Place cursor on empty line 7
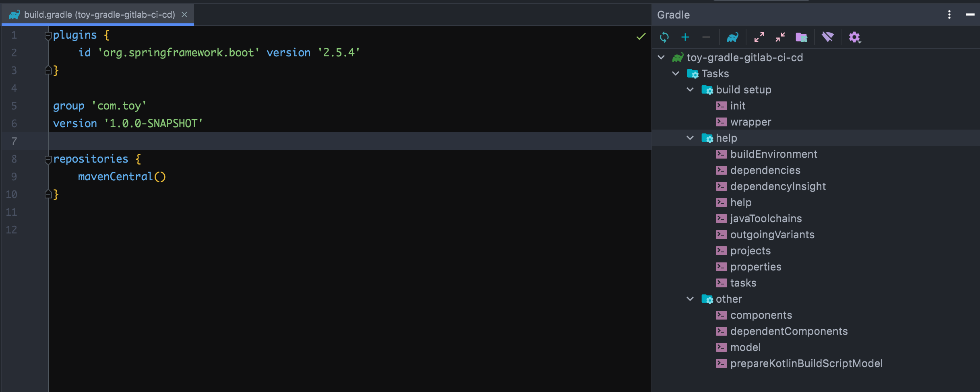The width and height of the screenshot is (980, 392). pyautogui.click(x=349, y=141)
